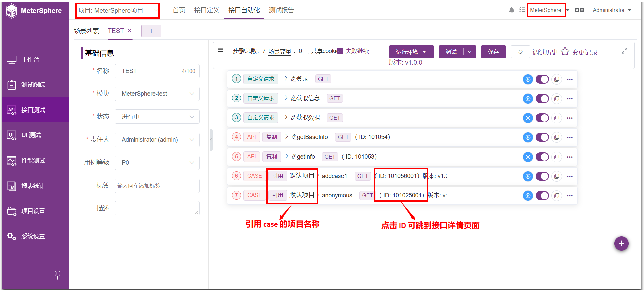Turn off the getBaseInfo step switch

542,137
